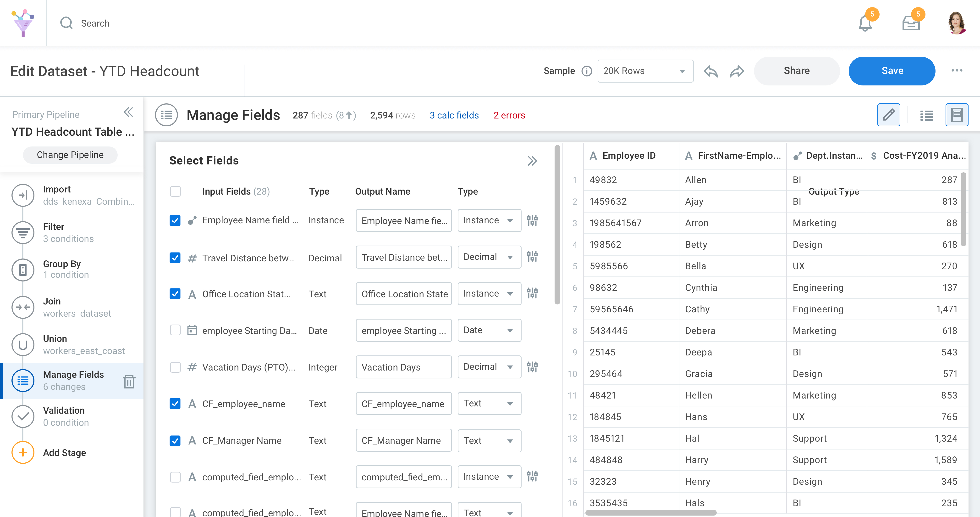
Task: Click the undo arrow icon
Action: [x=710, y=71]
